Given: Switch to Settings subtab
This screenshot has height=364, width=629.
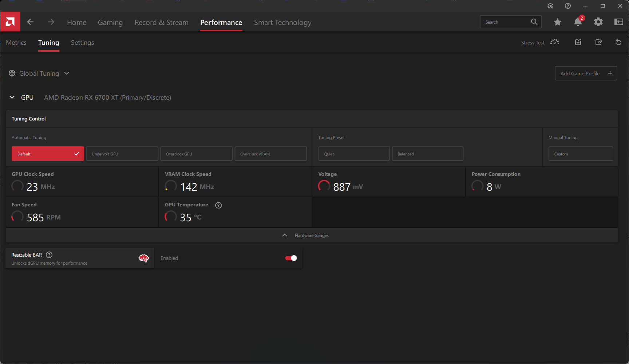Looking at the screenshot, I should (x=82, y=43).
